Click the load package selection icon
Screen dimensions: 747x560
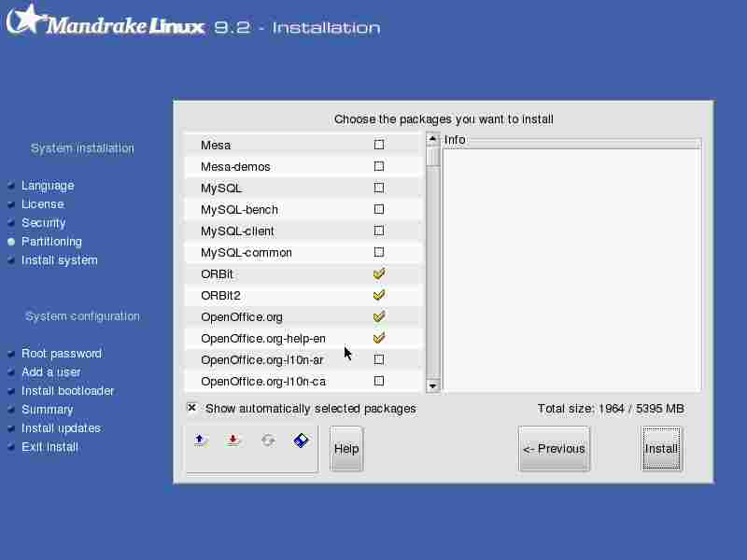(x=201, y=441)
